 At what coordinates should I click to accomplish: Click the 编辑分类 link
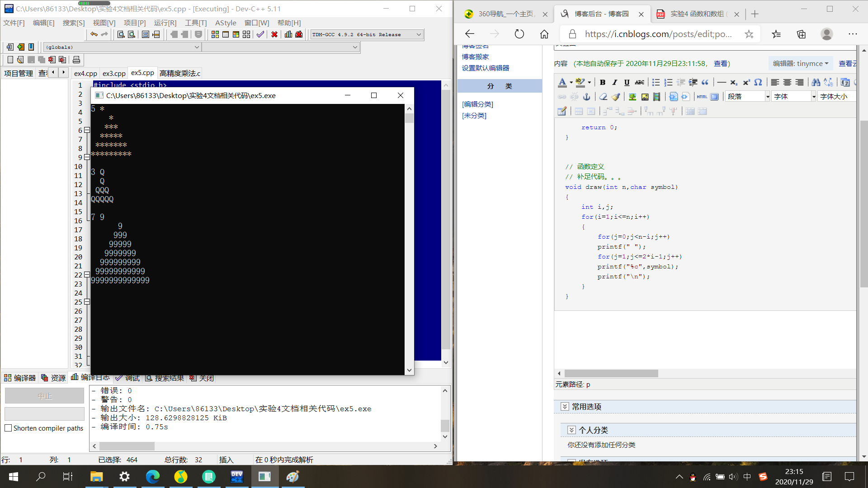[477, 104]
